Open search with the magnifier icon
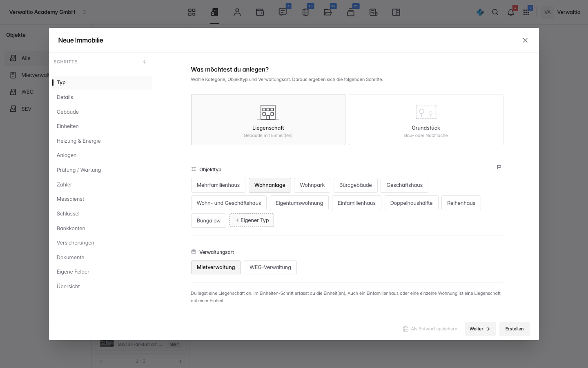This screenshot has width=588, height=368. 495,12
